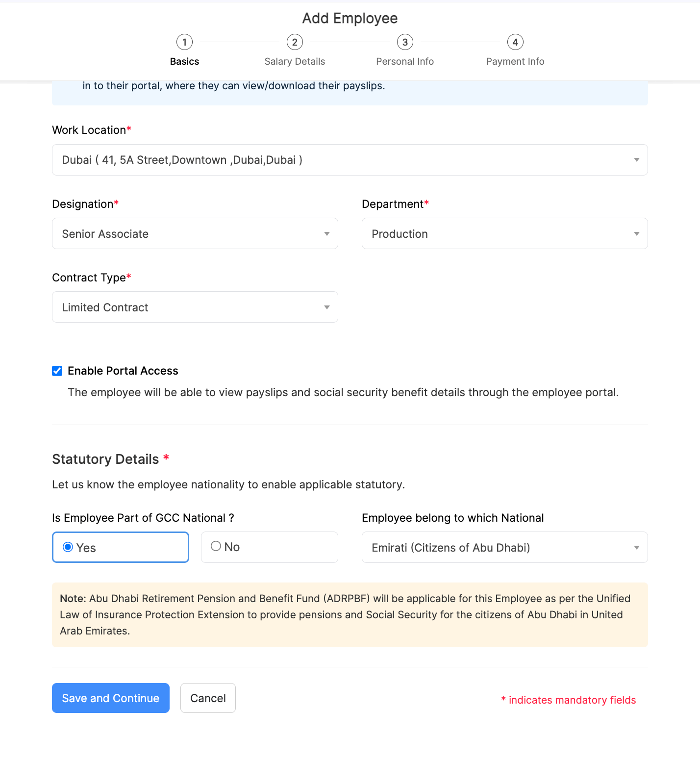Click the Work Location dropdown arrow
This screenshot has height=760, width=700.
pyautogui.click(x=636, y=160)
